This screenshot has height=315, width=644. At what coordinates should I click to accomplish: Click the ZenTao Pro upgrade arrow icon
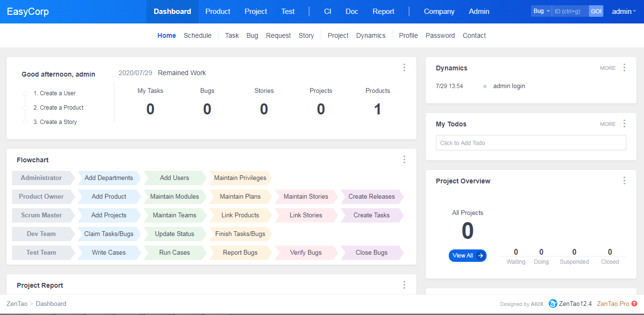634,304
